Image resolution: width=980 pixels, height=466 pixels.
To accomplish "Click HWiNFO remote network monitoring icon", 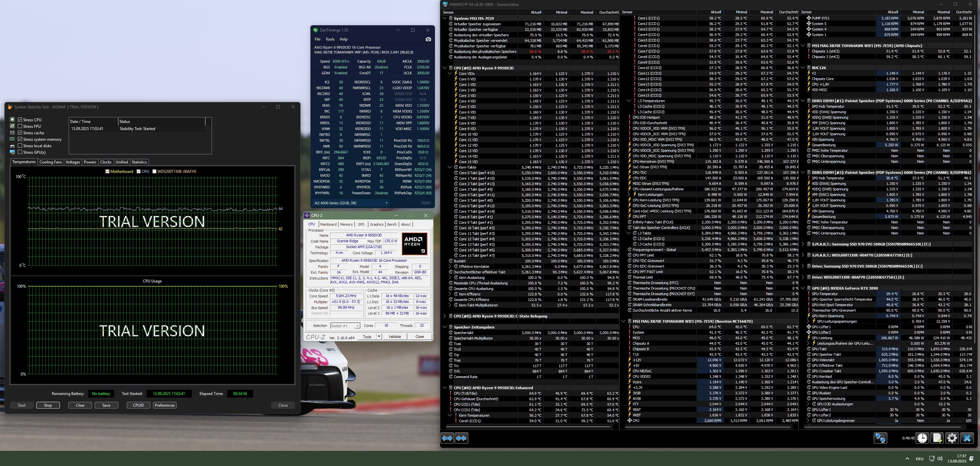I will pos(880,438).
